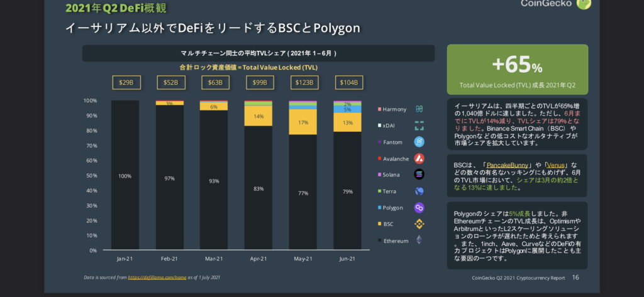Select the 93% Ethereum bar for Mar-21

coord(214,180)
